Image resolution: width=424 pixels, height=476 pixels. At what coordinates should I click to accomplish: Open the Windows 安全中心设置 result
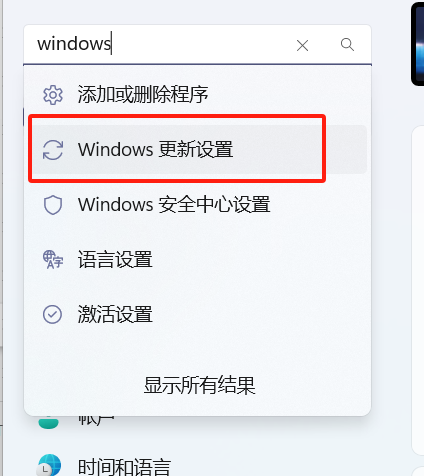tap(197, 204)
